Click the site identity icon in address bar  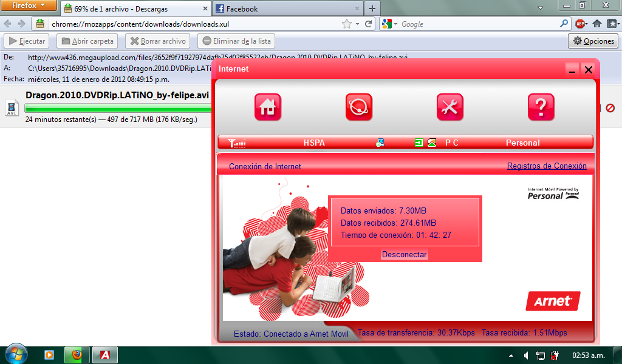pyautogui.click(x=40, y=24)
